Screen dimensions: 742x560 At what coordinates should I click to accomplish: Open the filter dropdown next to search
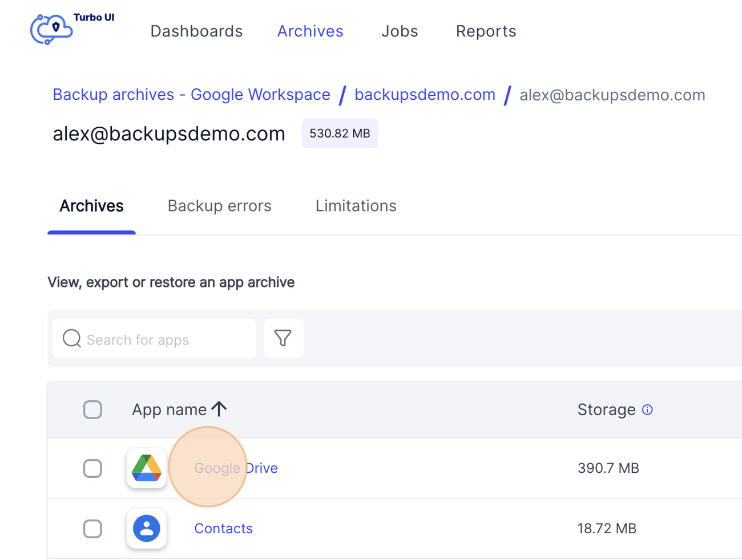tap(284, 338)
